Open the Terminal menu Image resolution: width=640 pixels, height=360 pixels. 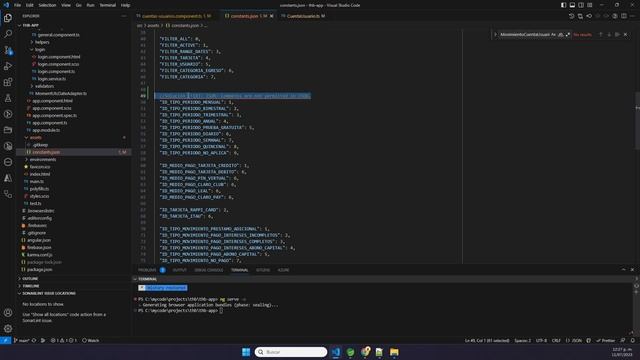click(x=108, y=5)
